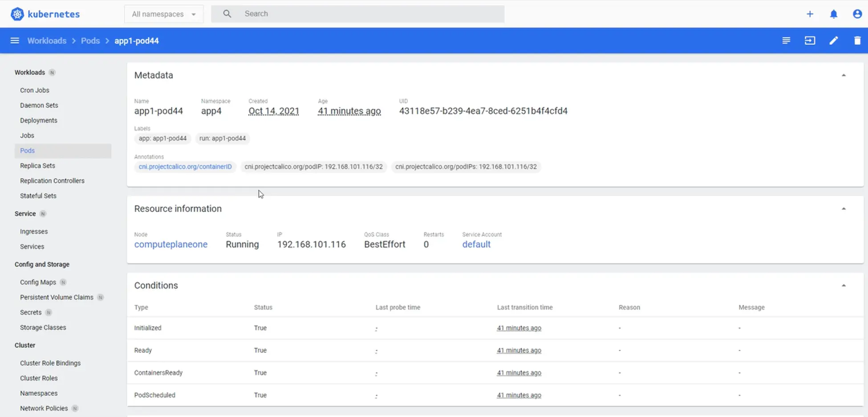Open the notifications bell
Image resolution: width=868 pixels, height=417 pixels.
click(x=834, y=14)
